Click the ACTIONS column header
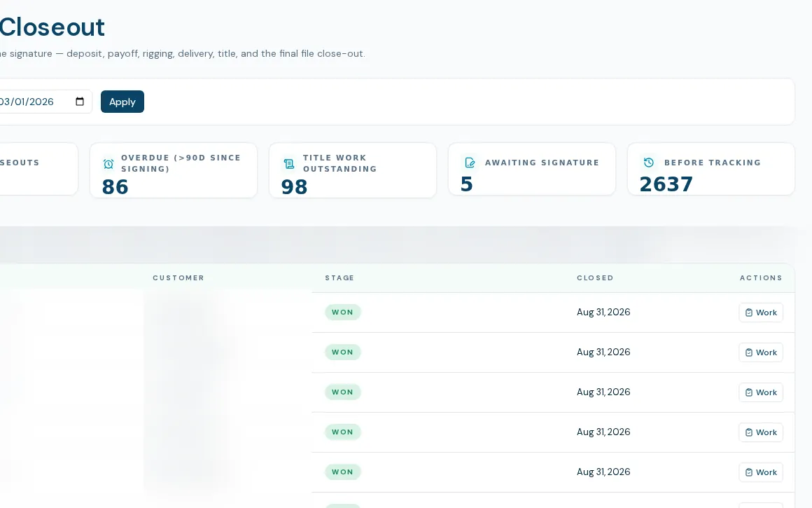812x508 pixels. tap(761, 278)
